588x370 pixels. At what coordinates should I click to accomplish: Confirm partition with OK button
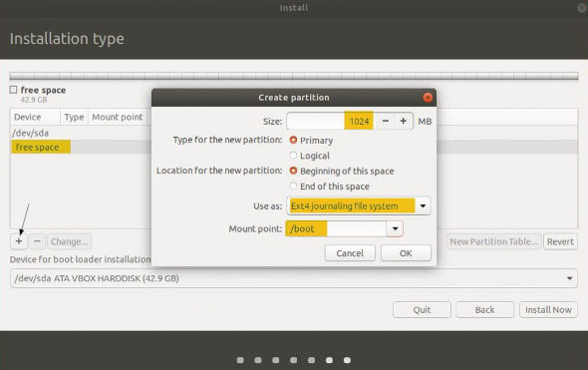point(406,253)
